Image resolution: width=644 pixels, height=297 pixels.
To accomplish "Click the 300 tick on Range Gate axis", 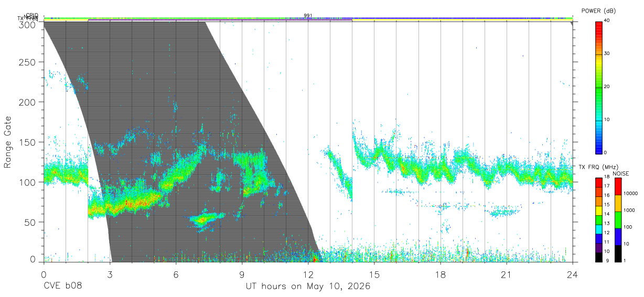I will (28, 25).
